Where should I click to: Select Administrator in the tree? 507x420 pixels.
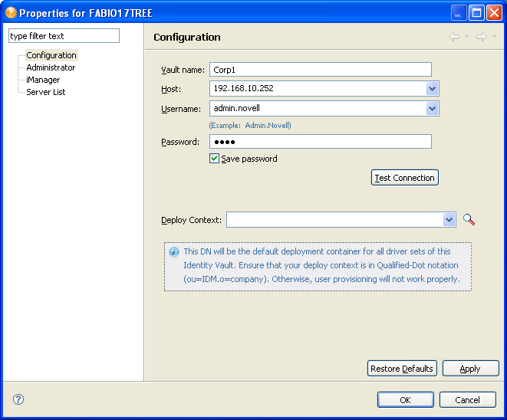51,67
